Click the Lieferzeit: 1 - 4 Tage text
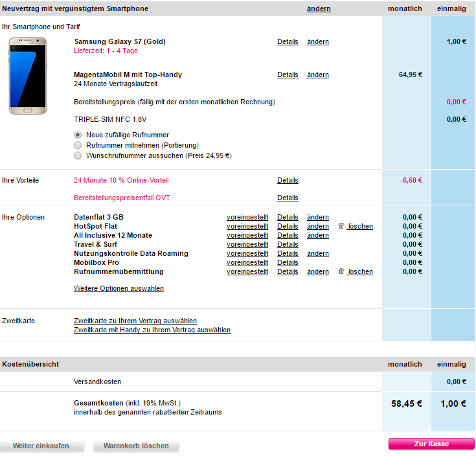The image size is (476, 456). click(106, 51)
